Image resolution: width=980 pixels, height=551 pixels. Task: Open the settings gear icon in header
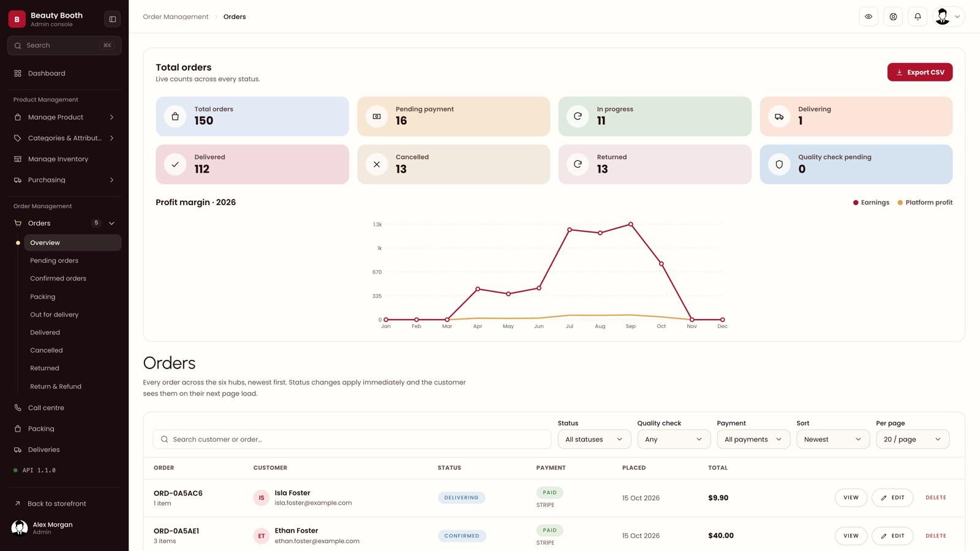(x=893, y=17)
